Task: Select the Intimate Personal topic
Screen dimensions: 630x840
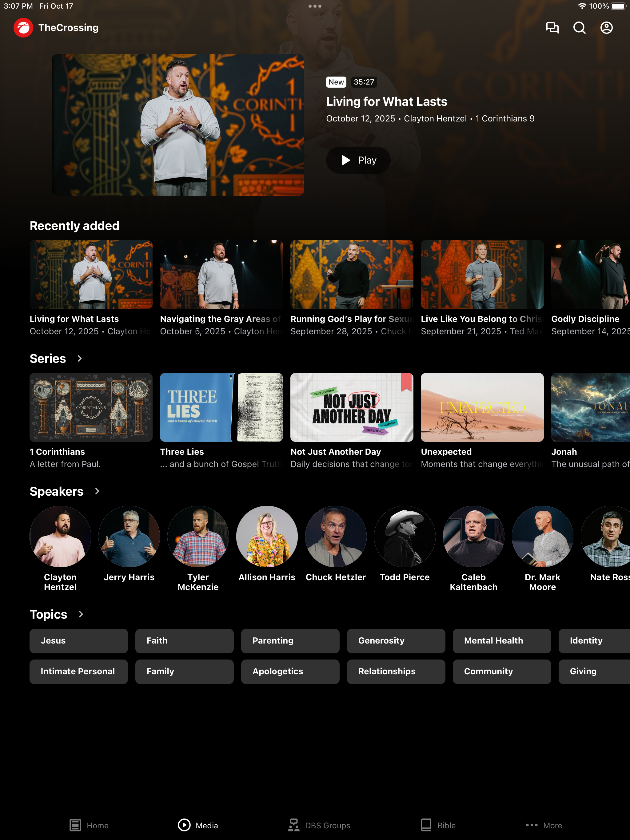Action: (79, 672)
